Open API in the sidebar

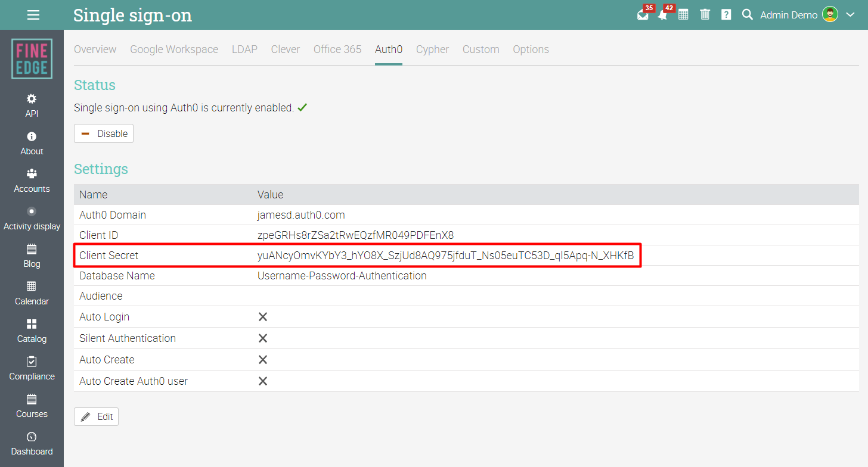click(32, 105)
